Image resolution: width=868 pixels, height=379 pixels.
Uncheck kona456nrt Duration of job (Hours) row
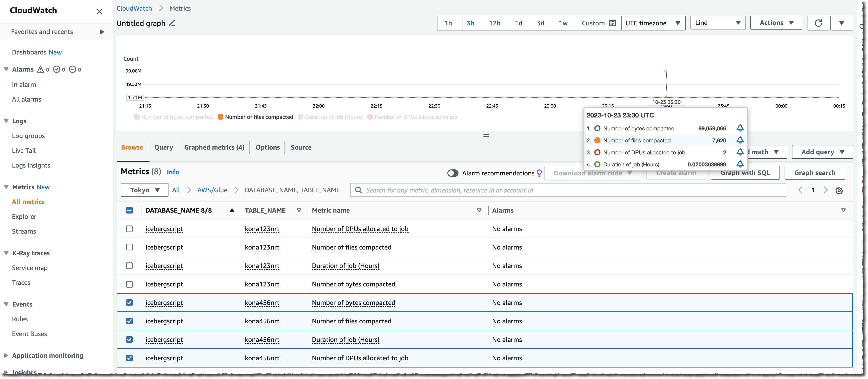[129, 340]
